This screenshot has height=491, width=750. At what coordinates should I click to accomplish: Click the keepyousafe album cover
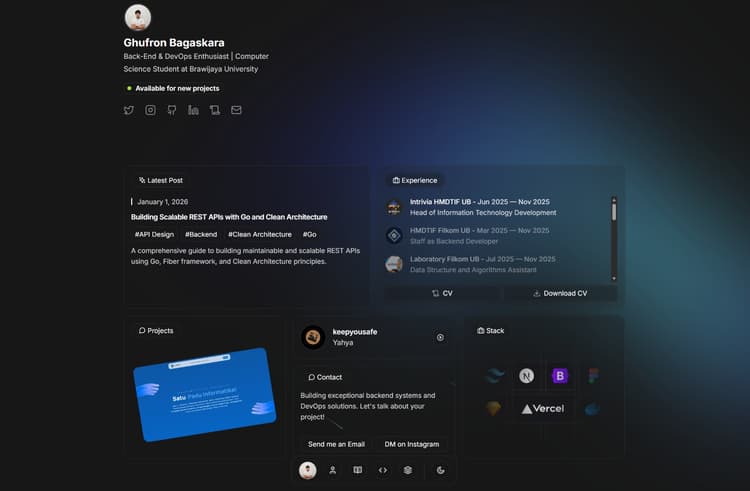(313, 338)
